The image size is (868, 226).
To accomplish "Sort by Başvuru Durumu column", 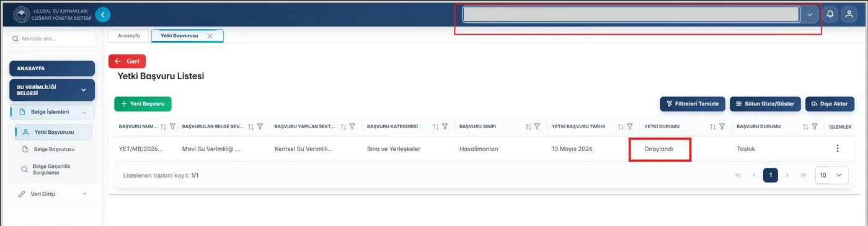I will (805, 126).
